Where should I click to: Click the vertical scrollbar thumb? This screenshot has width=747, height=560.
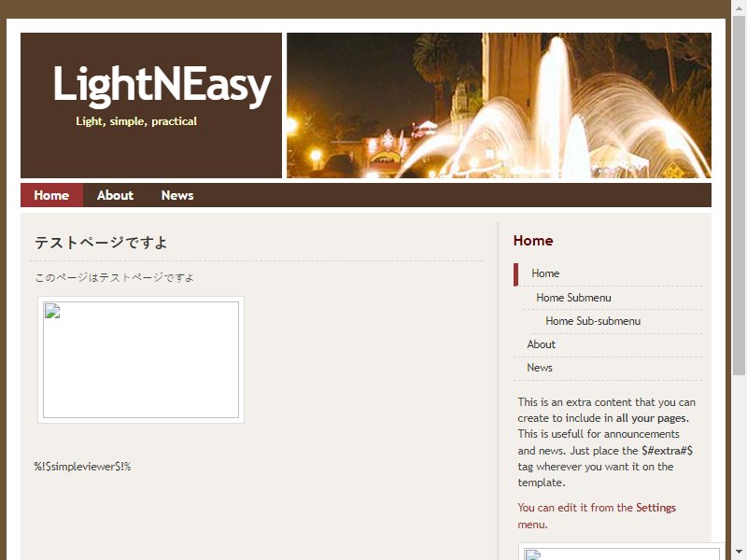pos(739,195)
